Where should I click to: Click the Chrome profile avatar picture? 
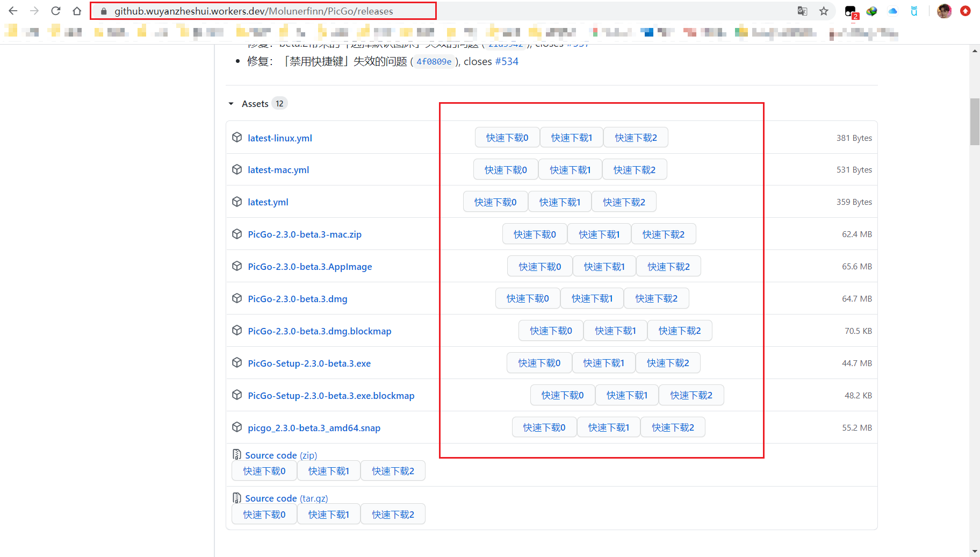click(x=944, y=11)
